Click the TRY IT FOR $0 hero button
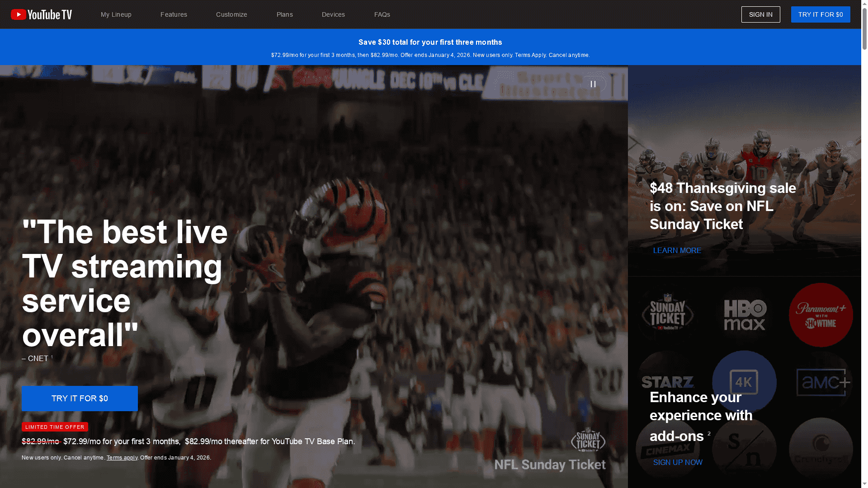This screenshot has width=868, height=488. [80, 398]
